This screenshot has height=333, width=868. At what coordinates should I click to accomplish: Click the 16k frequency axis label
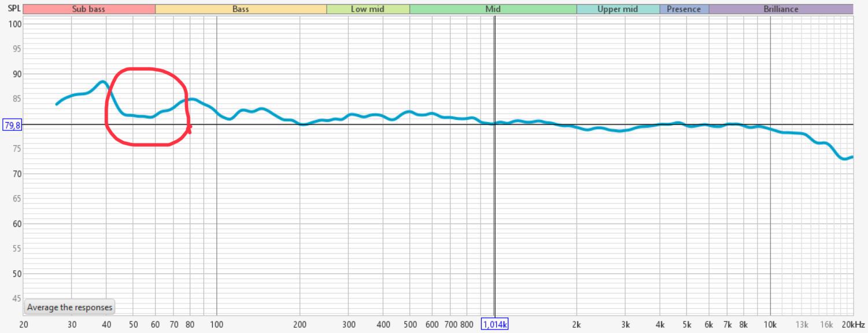[x=826, y=324]
